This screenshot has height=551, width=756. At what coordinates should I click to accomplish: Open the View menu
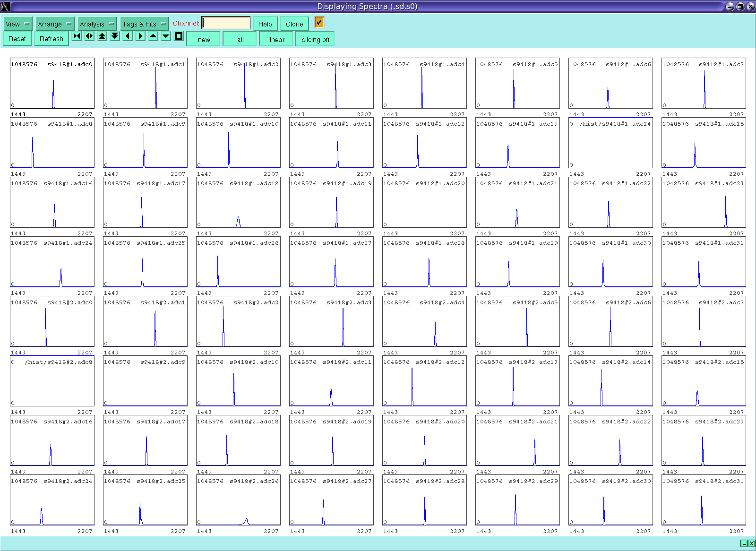point(18,24)
